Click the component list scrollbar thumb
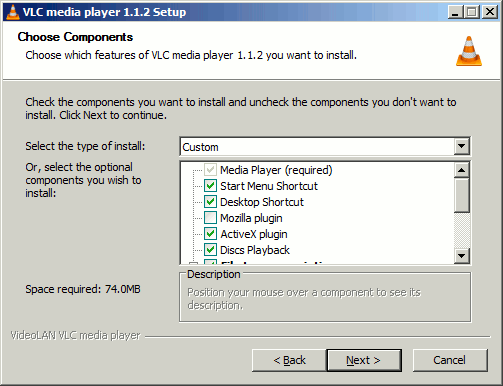This screenshot has width=503, height=386. (462, 195)
